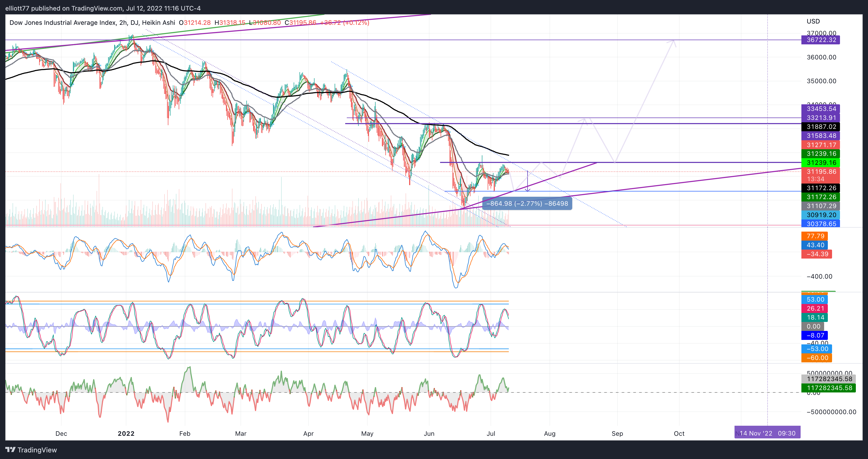Click the Jun label on time axis
Image resolution: width=868 pixels, height=459 pixels.
tap(429, 433)
